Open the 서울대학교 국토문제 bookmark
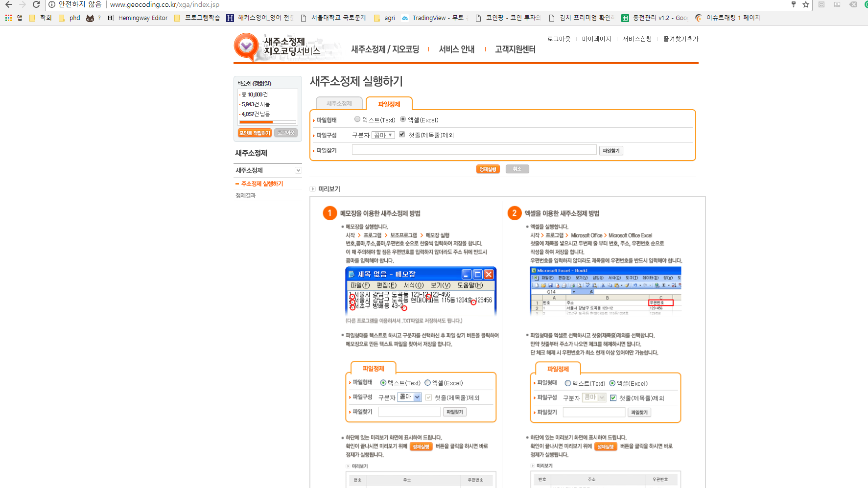 (333, 18)
